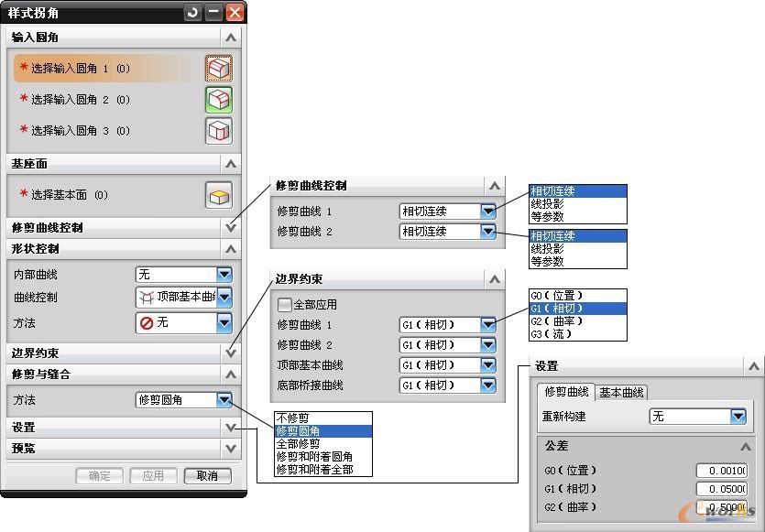Image resolution: width=765 pixels, height=532 pixels.
Task: Open the 内部曲线 dropdown
Action: [224, 275]
